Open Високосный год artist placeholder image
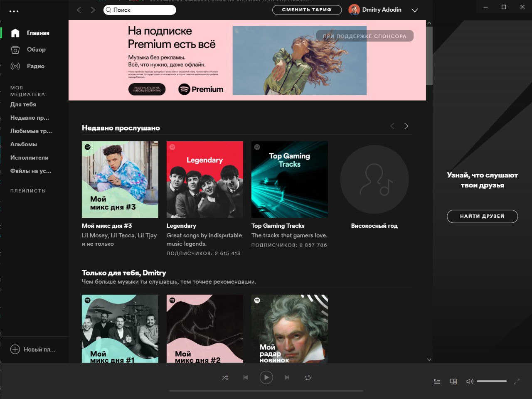The image size is (532, 399). coord(374,180)
